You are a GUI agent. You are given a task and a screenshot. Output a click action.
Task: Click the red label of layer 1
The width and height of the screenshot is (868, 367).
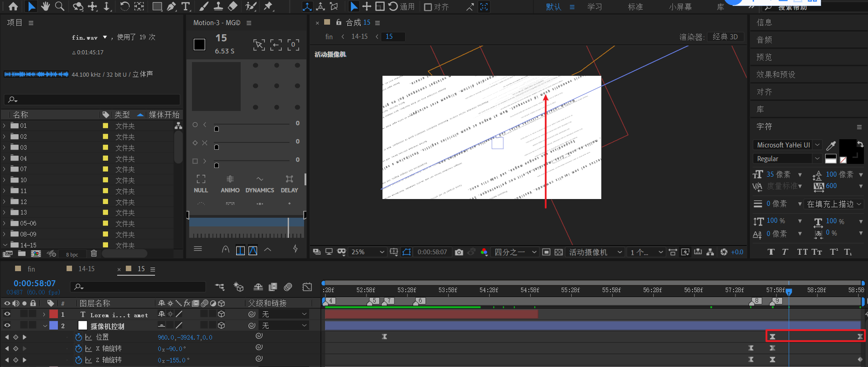tap(54, 314)
